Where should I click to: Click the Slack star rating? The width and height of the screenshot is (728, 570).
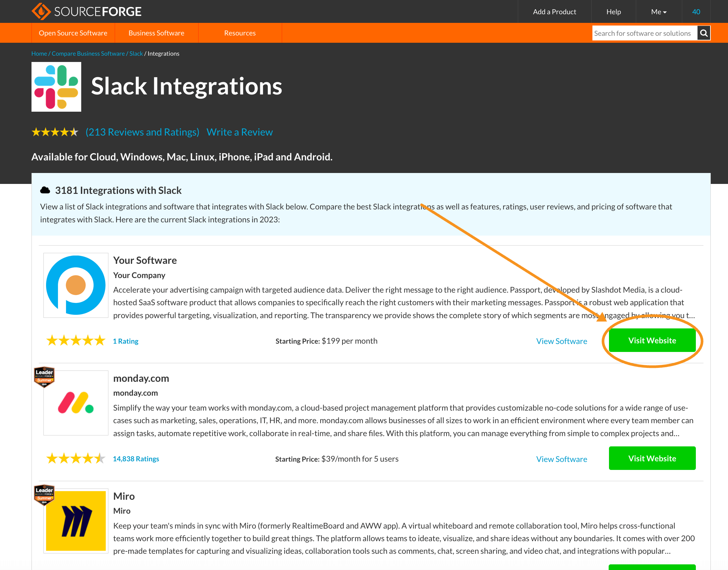[55, 132]
